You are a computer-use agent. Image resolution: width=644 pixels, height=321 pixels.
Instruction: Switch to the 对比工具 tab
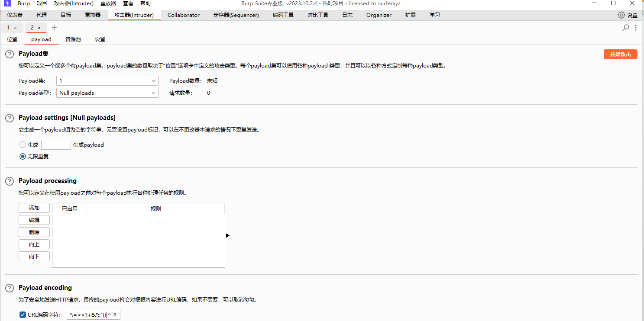[318, 15]
